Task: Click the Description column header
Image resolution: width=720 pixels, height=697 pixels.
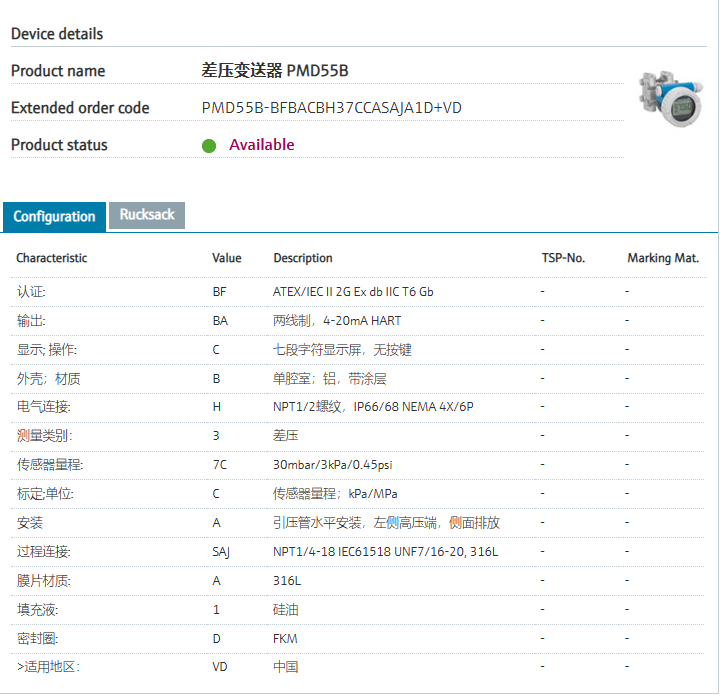Action: pyautogui.click(x=303, y=258)
